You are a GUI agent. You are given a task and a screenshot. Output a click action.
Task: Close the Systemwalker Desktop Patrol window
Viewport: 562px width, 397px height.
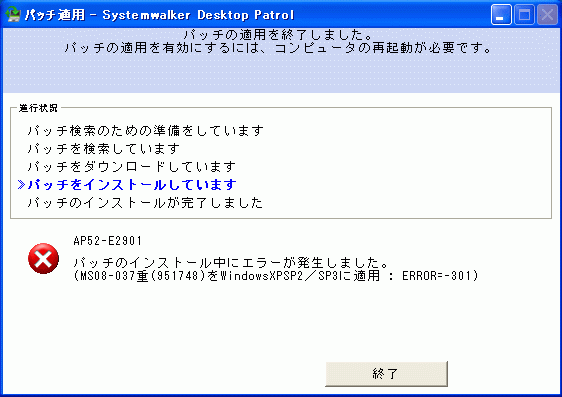(547, 15)
